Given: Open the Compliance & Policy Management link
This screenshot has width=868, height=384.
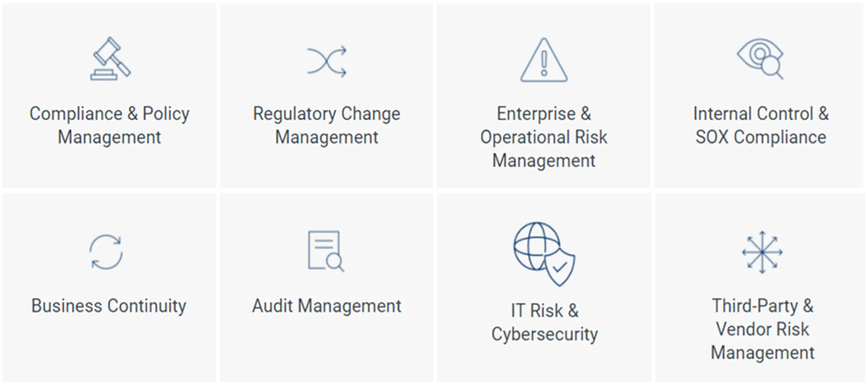Looking at the screenshot, I should pos(110,125).
